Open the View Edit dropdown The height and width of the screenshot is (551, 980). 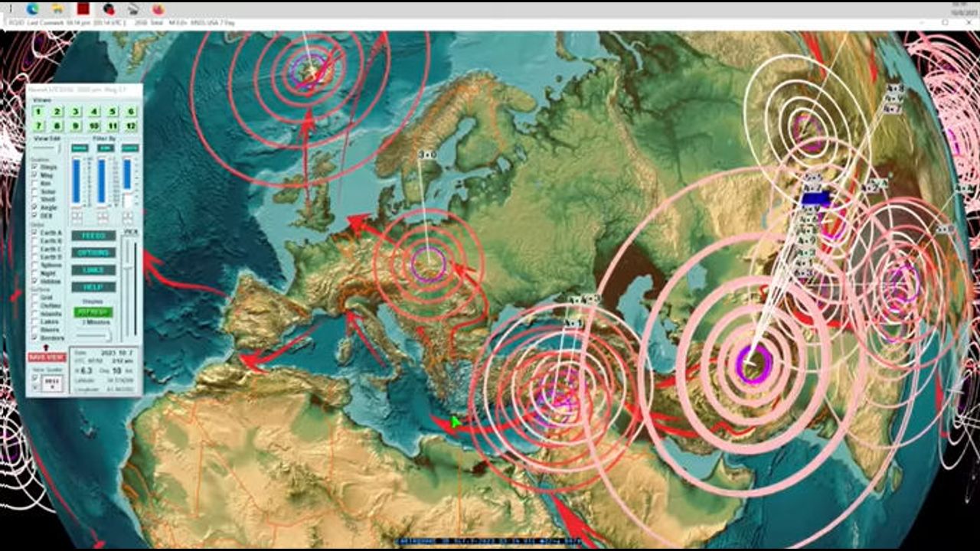[46, 148]
